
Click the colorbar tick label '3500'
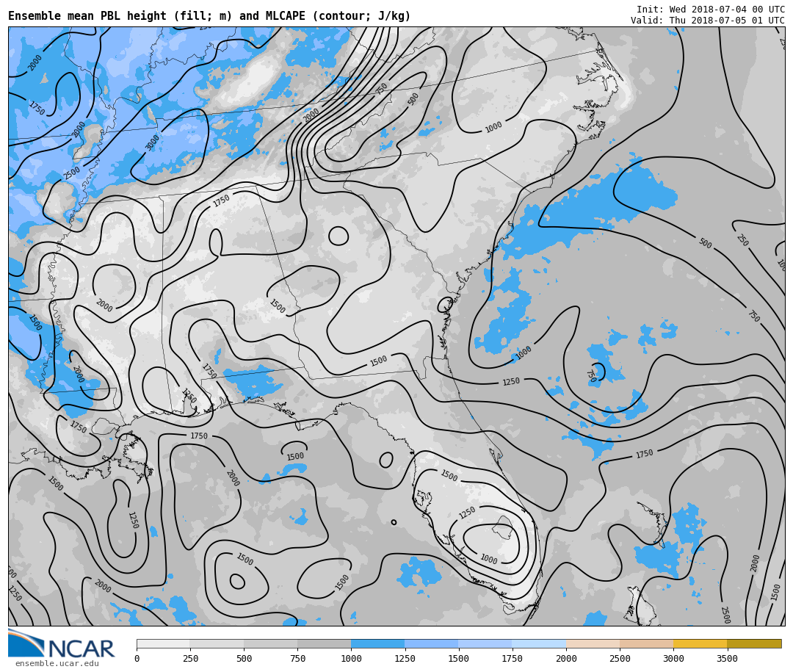click(727, 658)
